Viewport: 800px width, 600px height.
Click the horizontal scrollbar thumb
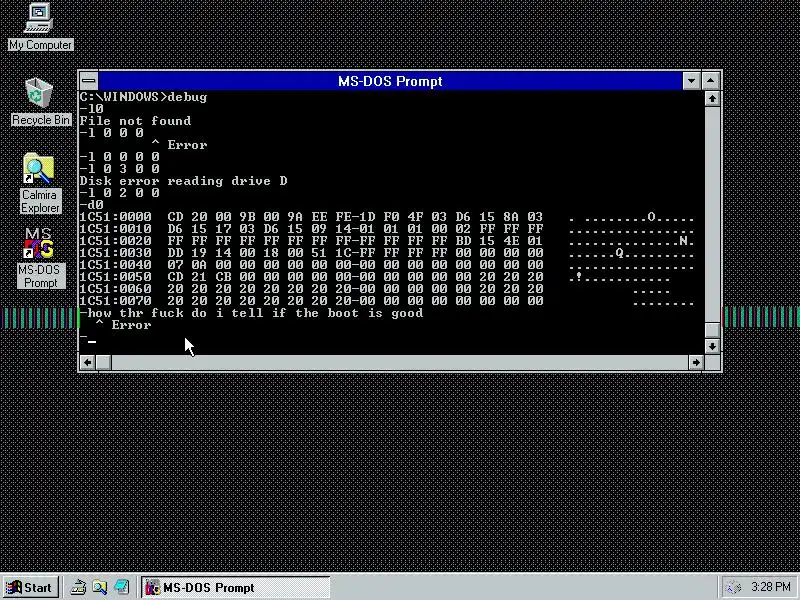click(104, 362)
